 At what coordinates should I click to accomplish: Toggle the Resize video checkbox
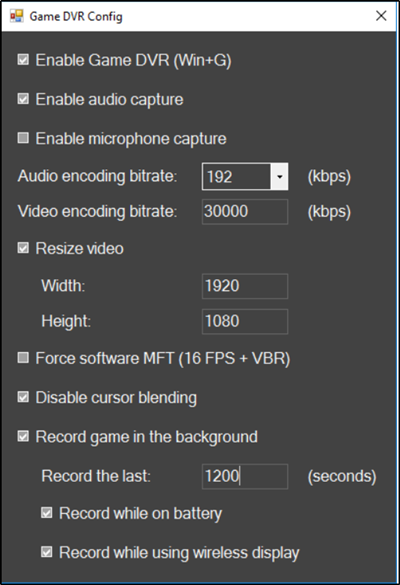click(23, 248)
